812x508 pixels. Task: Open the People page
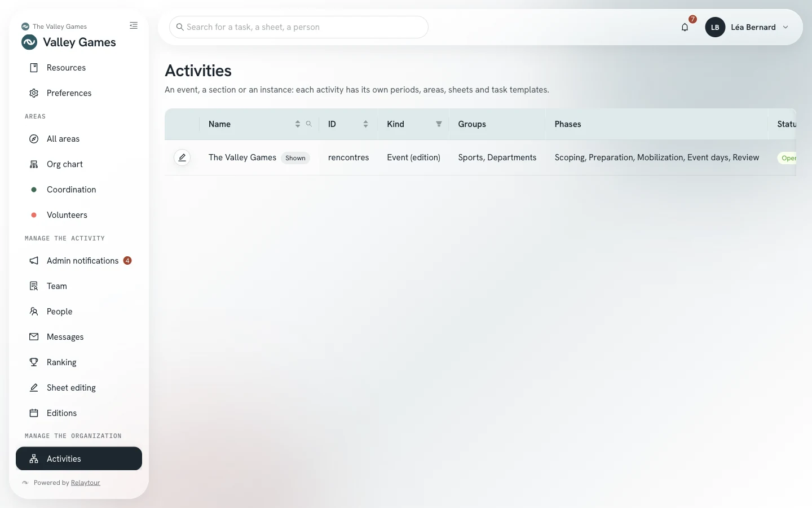tap(79, 312)
